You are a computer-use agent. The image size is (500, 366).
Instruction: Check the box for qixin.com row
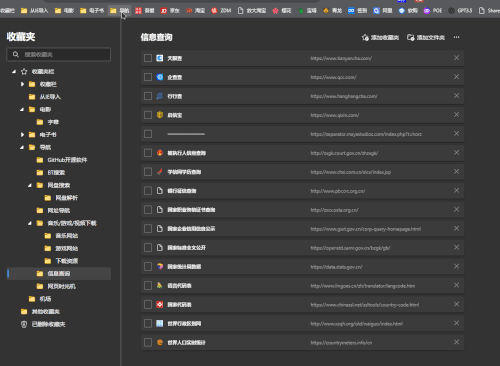[x=148, y=115]
